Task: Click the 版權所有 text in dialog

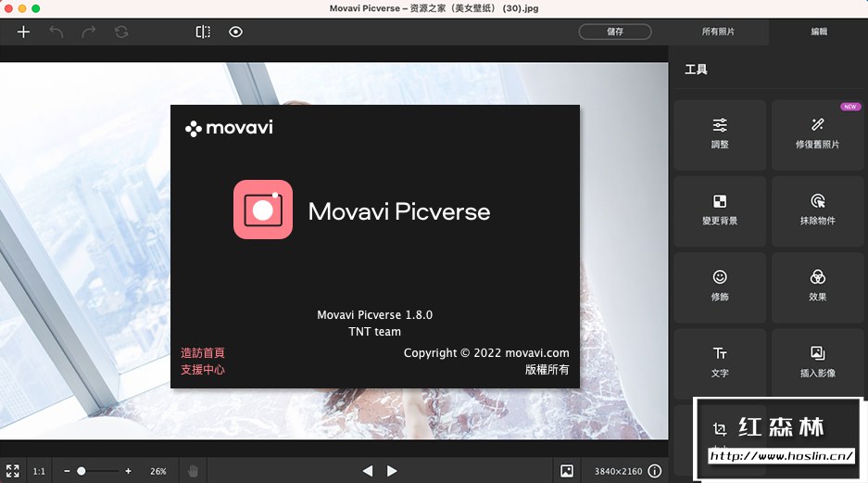Action: [547, 370]
